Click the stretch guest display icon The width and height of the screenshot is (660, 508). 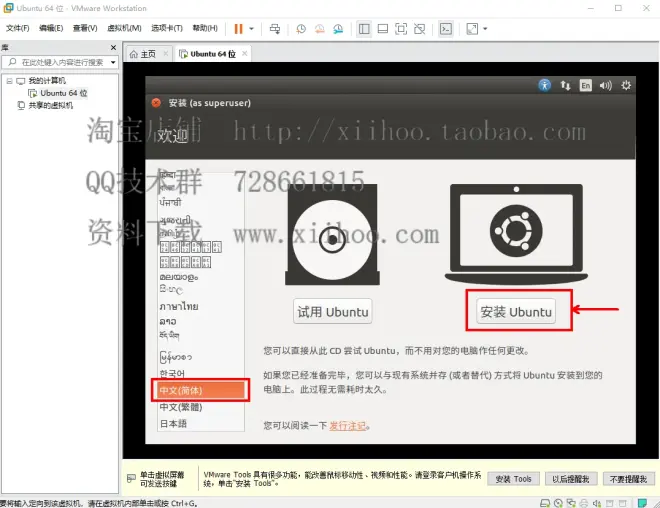472,29
